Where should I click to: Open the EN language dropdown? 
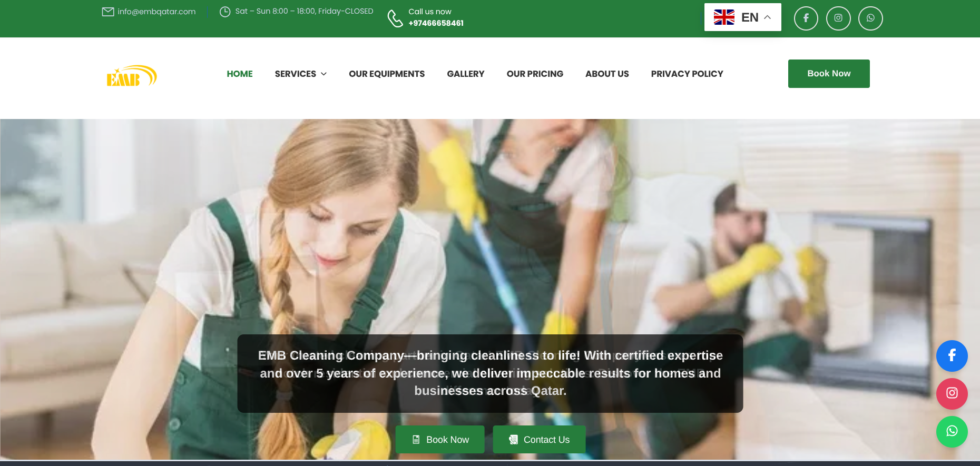(742, 17)
